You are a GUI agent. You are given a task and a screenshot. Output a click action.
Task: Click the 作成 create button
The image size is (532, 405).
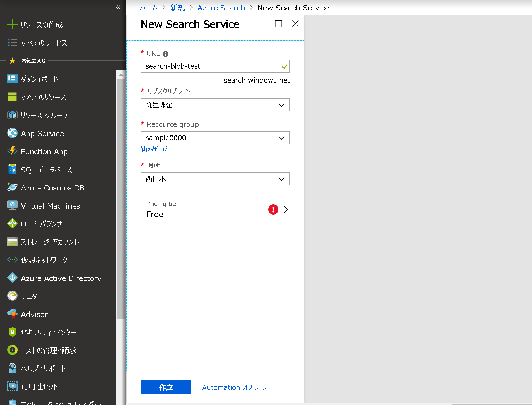[x=166, y=387]
